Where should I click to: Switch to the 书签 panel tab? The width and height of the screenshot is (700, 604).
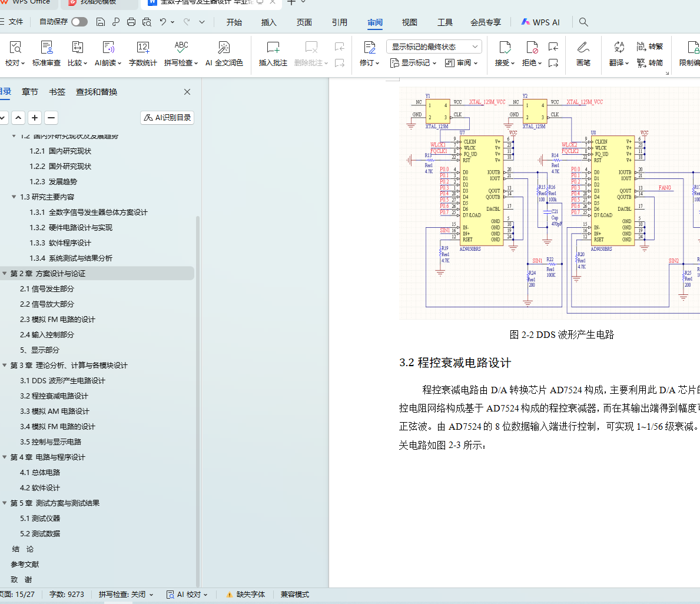(x=57, y=92)
